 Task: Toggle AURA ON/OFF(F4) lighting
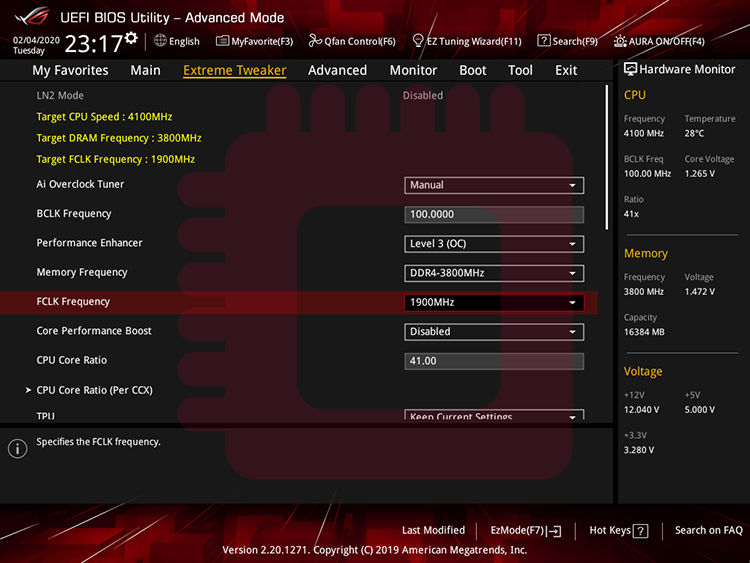(620, 41)
